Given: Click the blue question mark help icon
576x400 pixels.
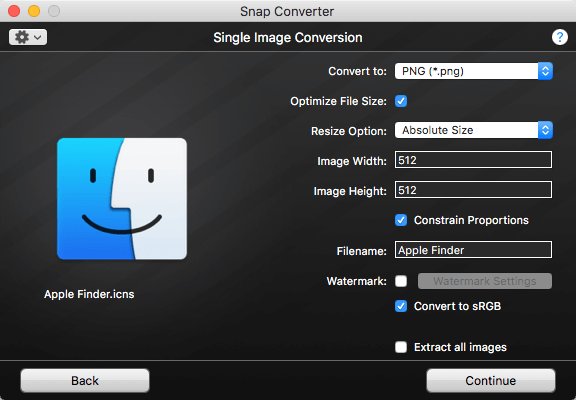Looking at the screenshot, I should tap(559, 37).
